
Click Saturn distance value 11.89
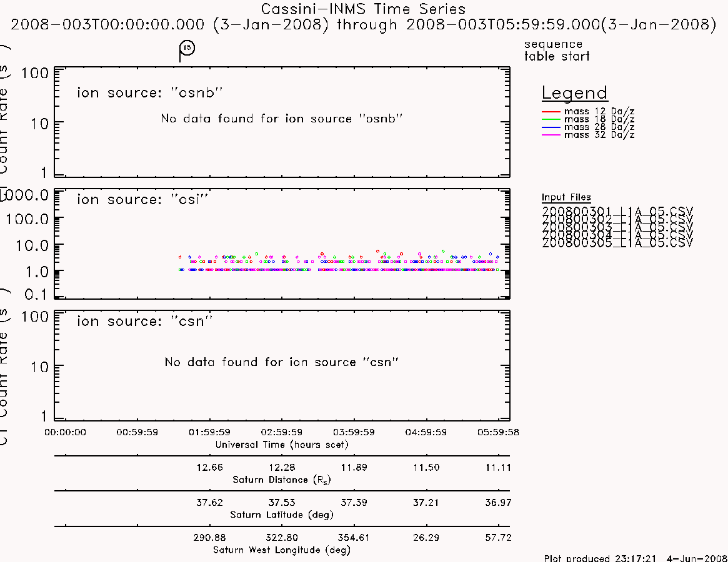(x=354, y=467)
